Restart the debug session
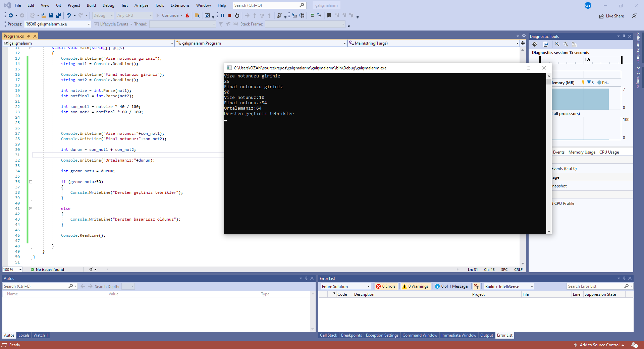 pos(237,15)
